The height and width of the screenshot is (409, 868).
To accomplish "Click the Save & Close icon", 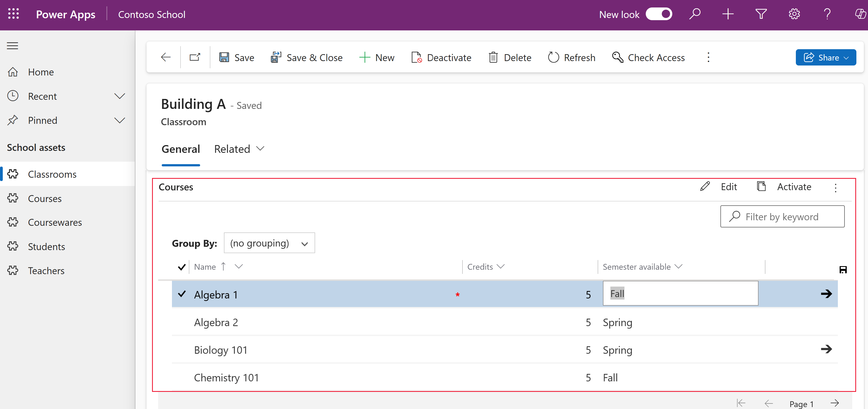I will click(276, 57).
